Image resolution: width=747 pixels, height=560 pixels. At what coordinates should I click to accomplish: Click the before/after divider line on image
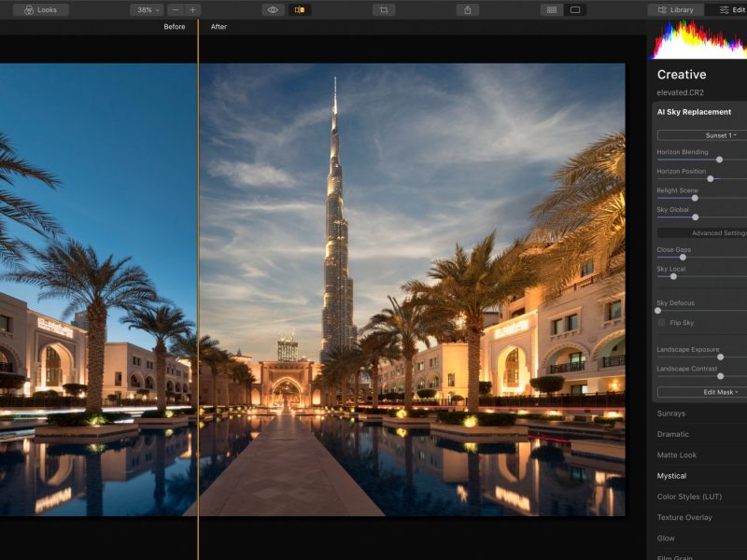pyautogui.click(x=198, y=289)
